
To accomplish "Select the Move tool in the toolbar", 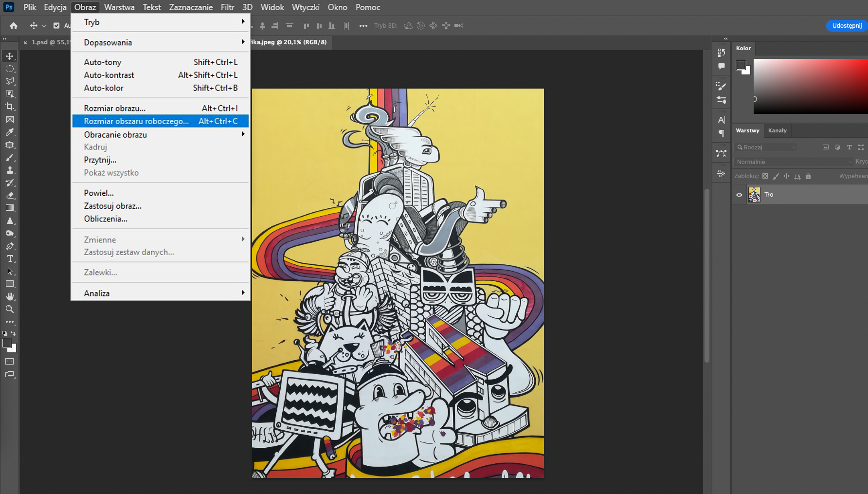I will click(x=10, y=56).
